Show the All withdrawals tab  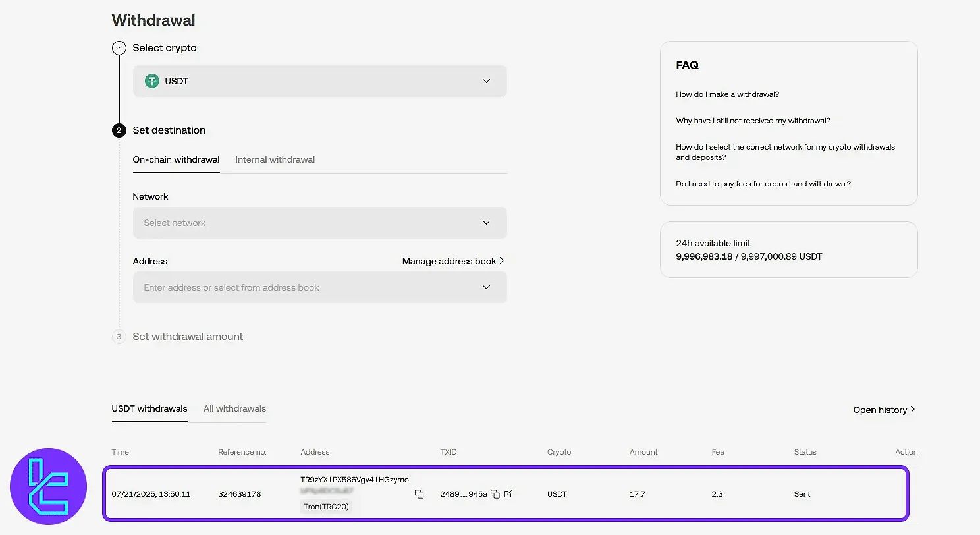pos(234,408)
